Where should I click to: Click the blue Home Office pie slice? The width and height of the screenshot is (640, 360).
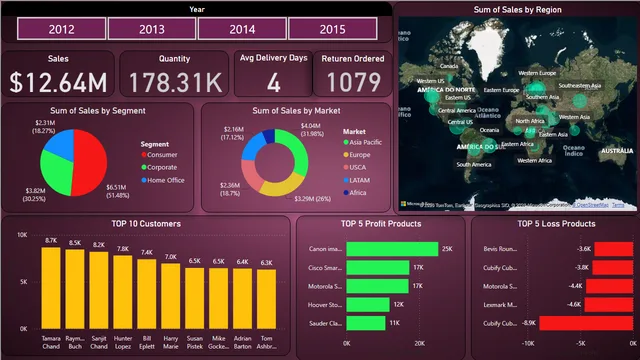coord(60,145)
